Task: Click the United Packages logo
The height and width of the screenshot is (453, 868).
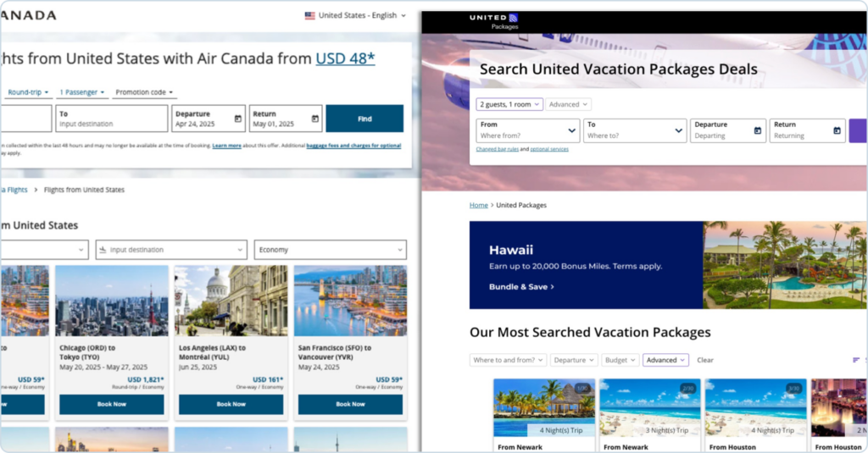Action: (493, 20)
